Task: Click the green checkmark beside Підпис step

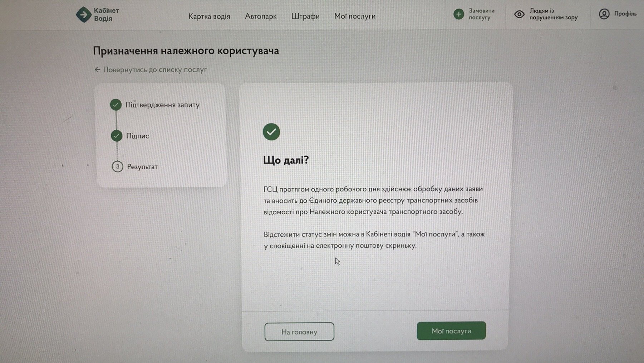Action: click(116, 136)
